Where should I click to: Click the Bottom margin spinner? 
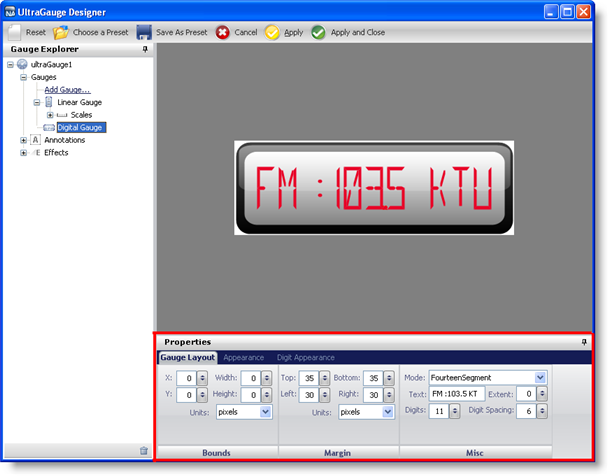tap(389, 378)
